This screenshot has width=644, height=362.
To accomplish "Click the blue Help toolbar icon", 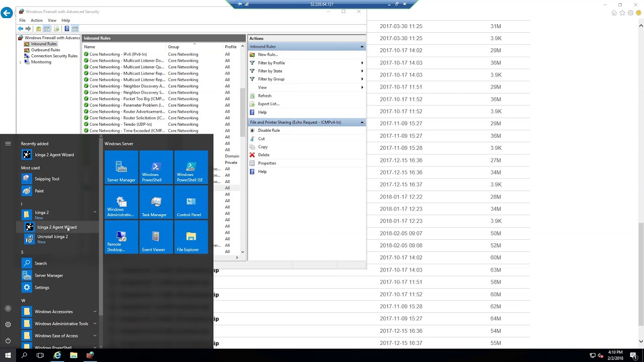I will (x=66, y=29).
